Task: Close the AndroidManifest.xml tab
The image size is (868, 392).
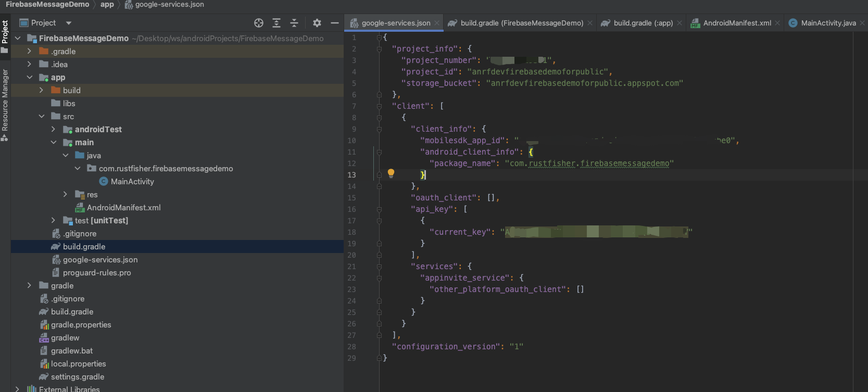Action: click(777, 23)
